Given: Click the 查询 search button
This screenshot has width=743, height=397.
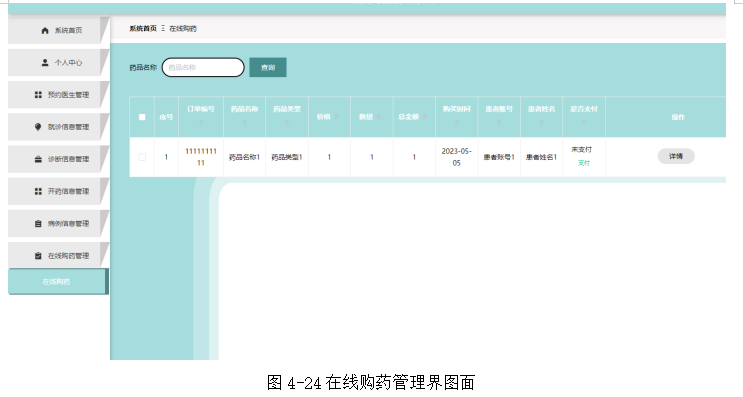Looking at the screenshot, I should pos(268,67).
